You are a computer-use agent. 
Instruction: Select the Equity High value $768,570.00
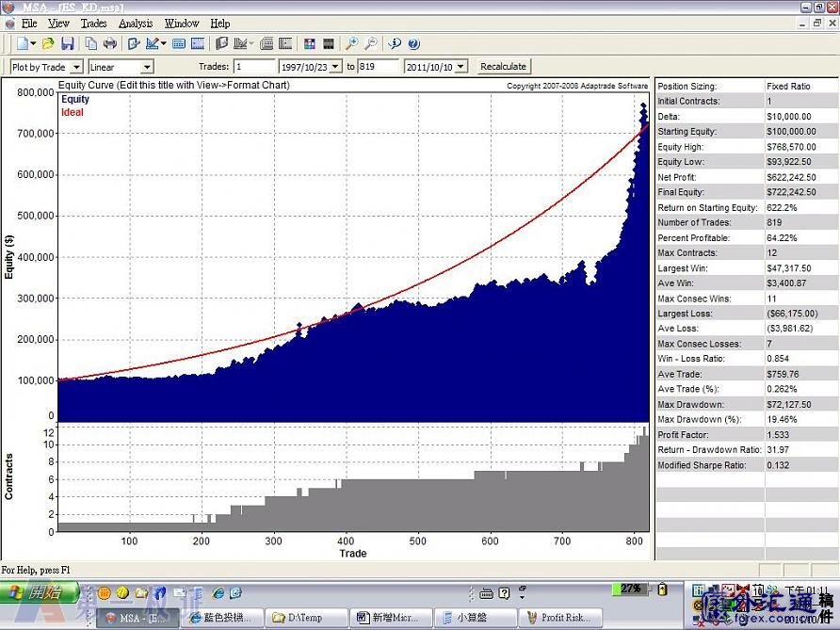click(791, 147)
